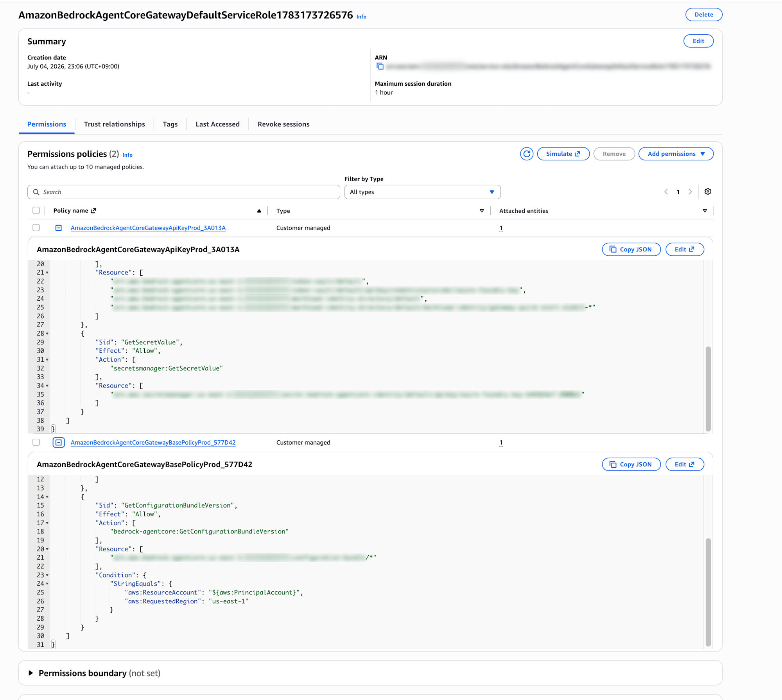The image size is (782, 700).
Task: Collapse the ApiKeyProd_3A013A policy row
Action: [x=59, y=228]
